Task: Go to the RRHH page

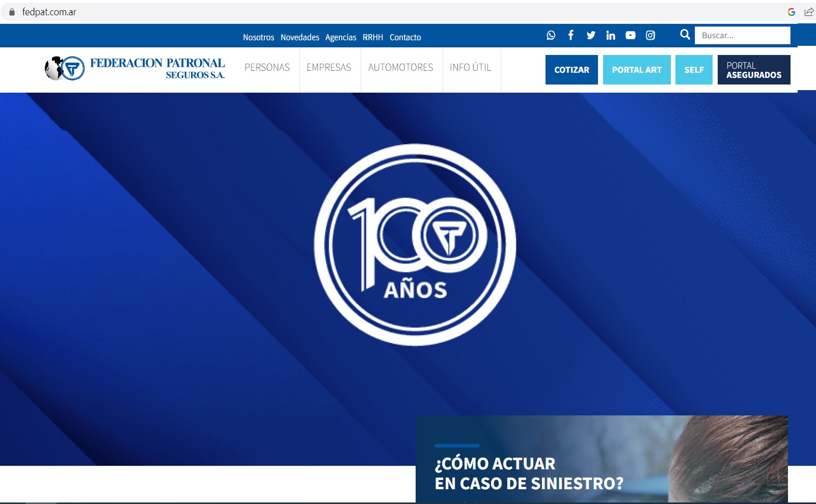Action: 373,37
